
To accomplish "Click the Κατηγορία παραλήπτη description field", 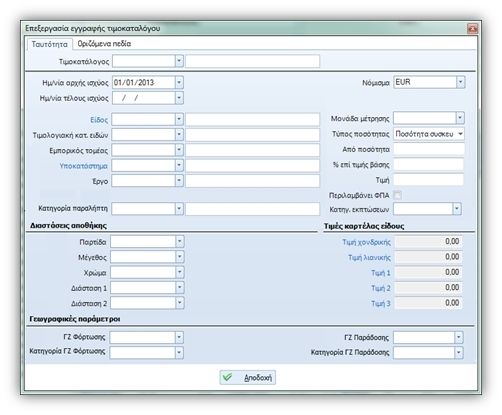I will 252,209.
